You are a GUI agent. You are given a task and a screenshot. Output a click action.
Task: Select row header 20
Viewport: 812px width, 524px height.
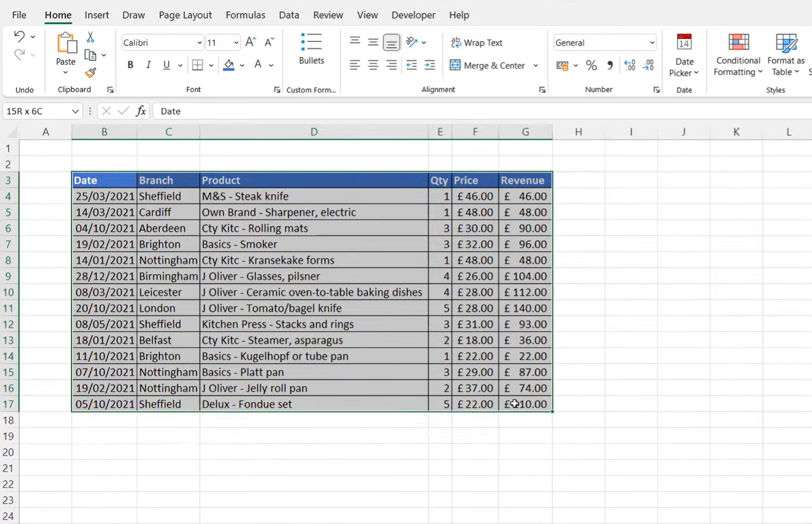click(x=9, y=452)
